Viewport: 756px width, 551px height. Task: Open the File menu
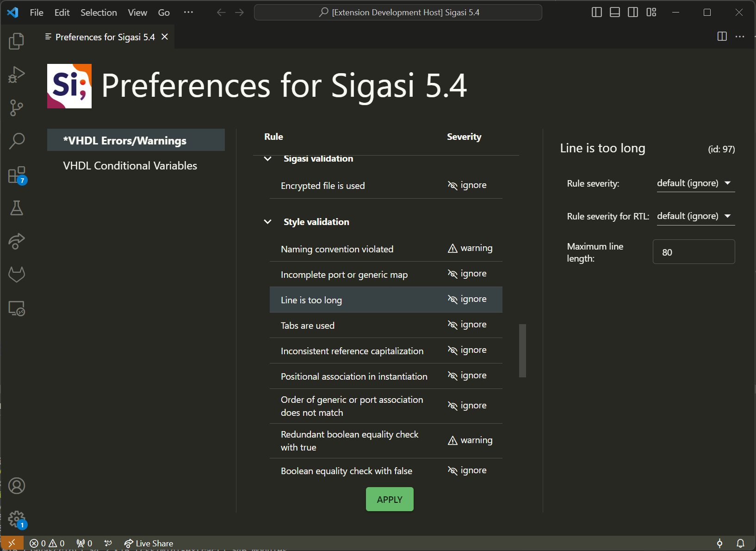point(37,13)
